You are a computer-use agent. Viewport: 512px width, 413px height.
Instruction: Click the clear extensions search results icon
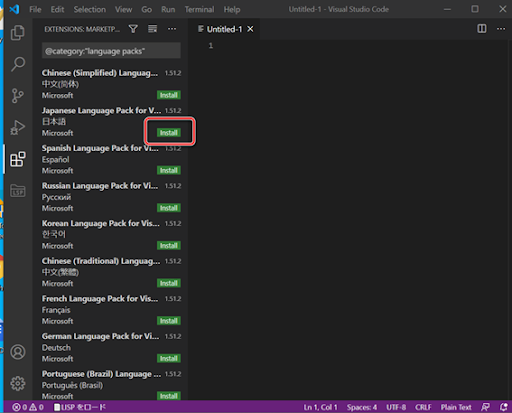(152, 29)
